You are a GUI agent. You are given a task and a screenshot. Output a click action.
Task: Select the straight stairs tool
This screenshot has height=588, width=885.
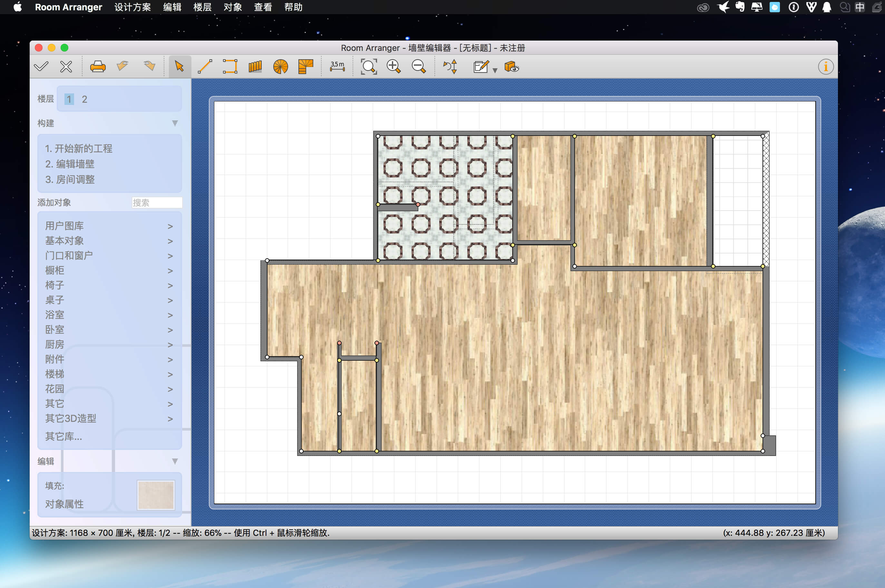[255, 67]
